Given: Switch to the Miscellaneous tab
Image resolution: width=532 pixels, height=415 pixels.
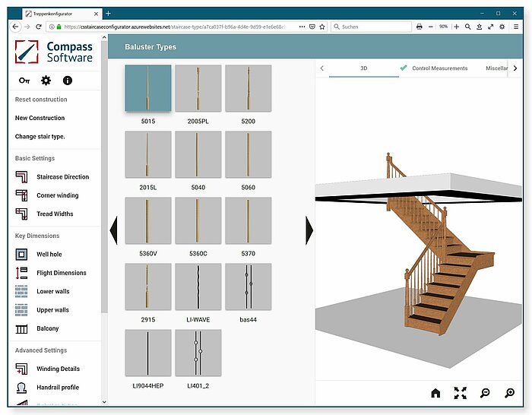Looking at the screenshot, I should tap(496, 68).
